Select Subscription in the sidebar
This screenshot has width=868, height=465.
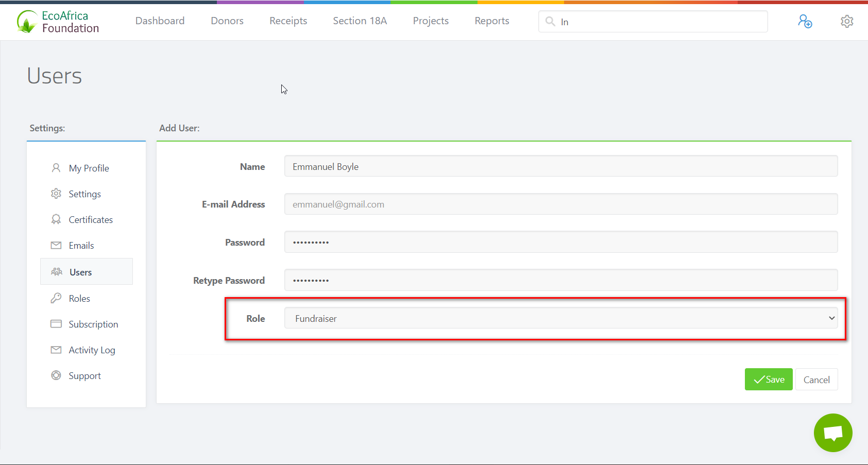pos(93,324)
